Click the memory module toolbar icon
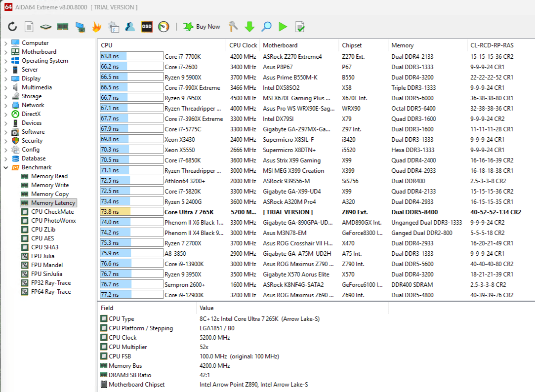Image resolution: width=535 pixels, height=392 pixels. (x=62, y=27)
